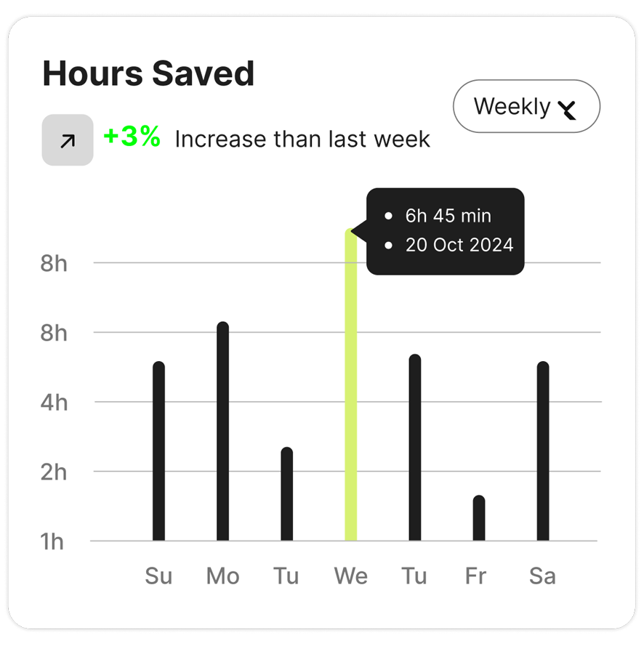Screen dimensions: 644x646
Task: Open the Weekly period dropdown
Action: coord(526,107)
